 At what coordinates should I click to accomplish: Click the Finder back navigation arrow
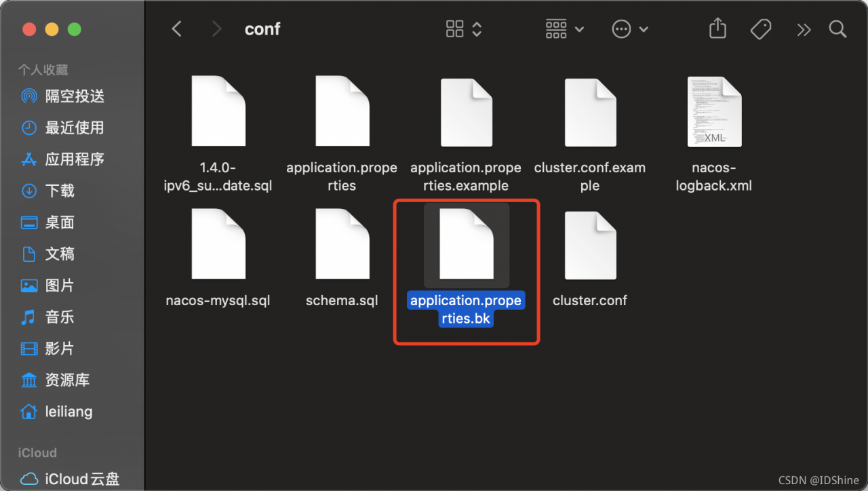(177, 29)
